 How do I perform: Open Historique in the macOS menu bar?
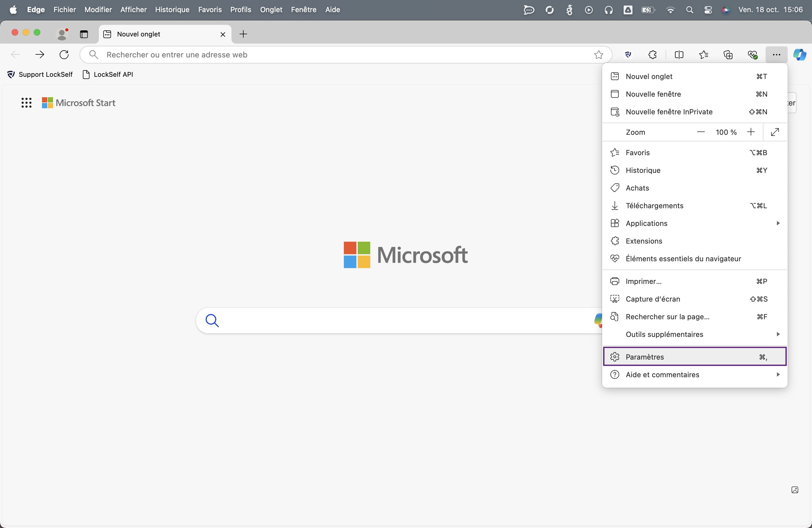point(172,10)
